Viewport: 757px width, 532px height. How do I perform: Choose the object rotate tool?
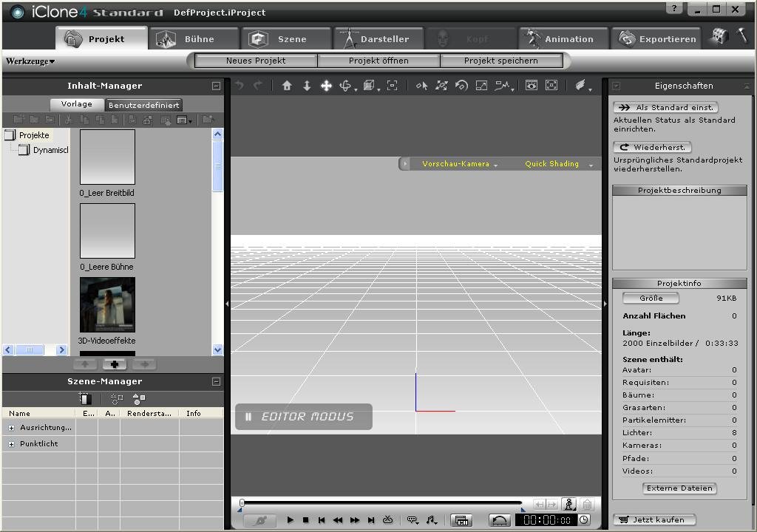pyautogui.click(x=461, y=86)
